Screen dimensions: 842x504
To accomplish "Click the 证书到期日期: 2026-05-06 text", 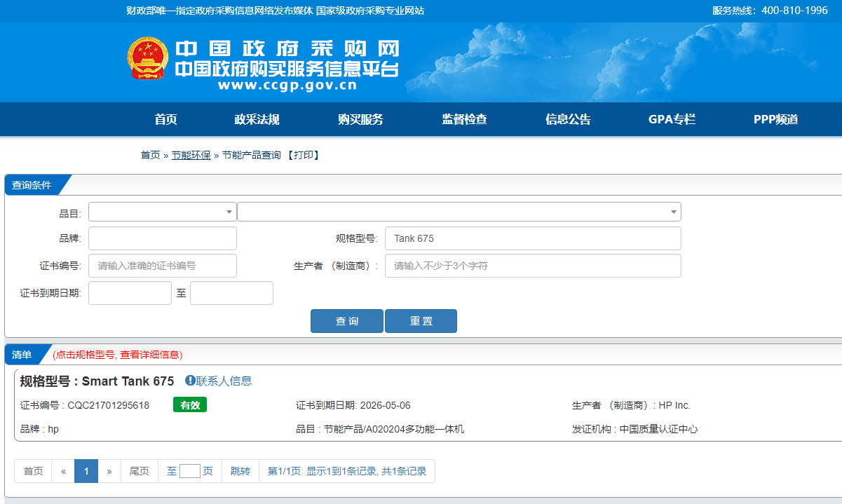I will point(353,405).
